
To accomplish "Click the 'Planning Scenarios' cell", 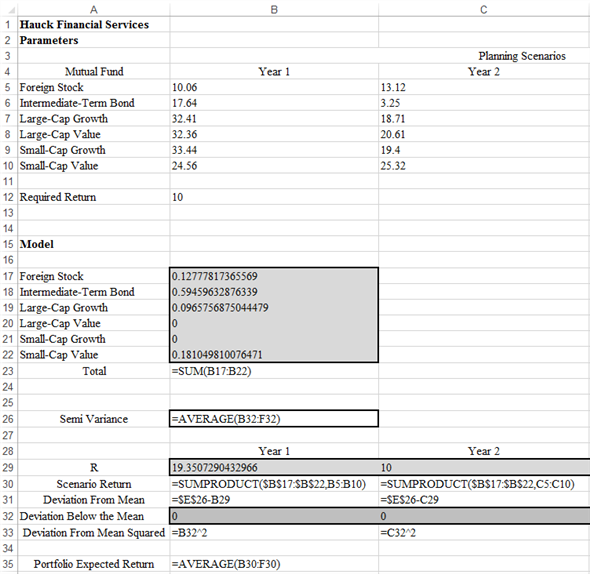I will click(522, 56).
